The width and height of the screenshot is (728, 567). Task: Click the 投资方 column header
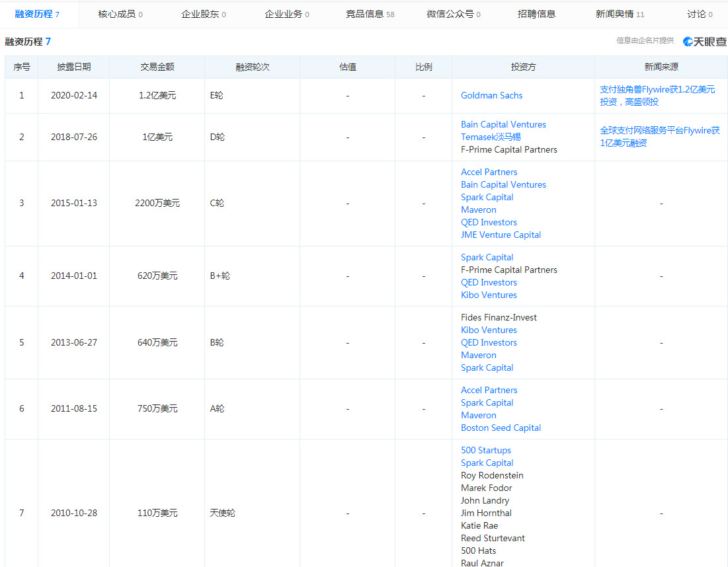pyautogui.click(x=523, y=67)
